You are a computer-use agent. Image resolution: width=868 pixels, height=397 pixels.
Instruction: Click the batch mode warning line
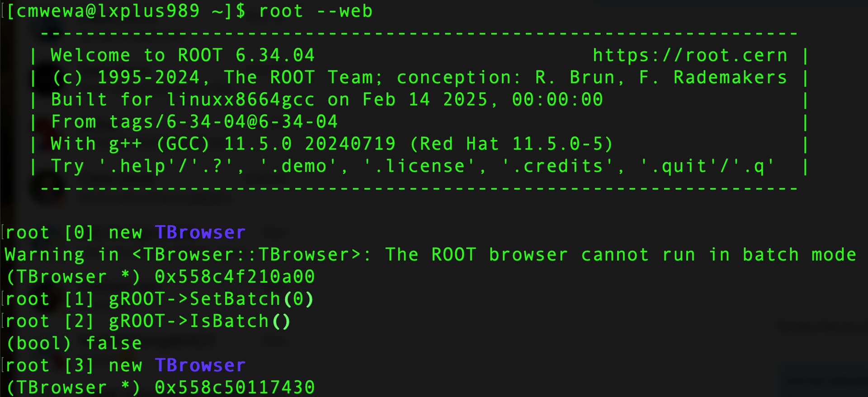click(430, 254)
